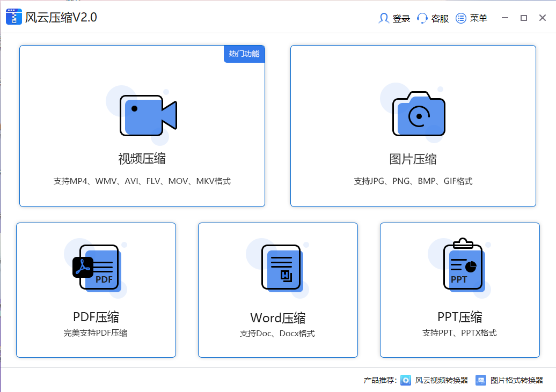The height and width of the screenshot is (392, 556).
Task: Click the 支持MP4、WMV formats text
Action: [x=141, y=181]
